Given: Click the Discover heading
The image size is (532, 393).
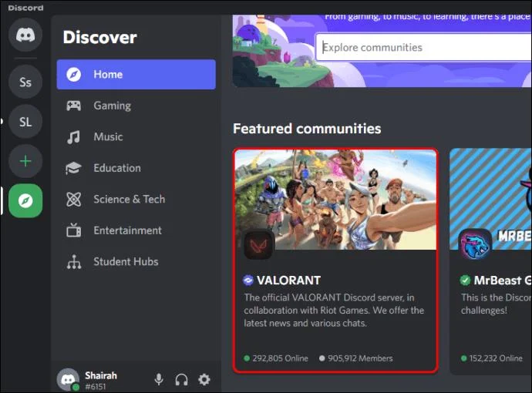Looking at the screenshot, I should coord(99,37).
